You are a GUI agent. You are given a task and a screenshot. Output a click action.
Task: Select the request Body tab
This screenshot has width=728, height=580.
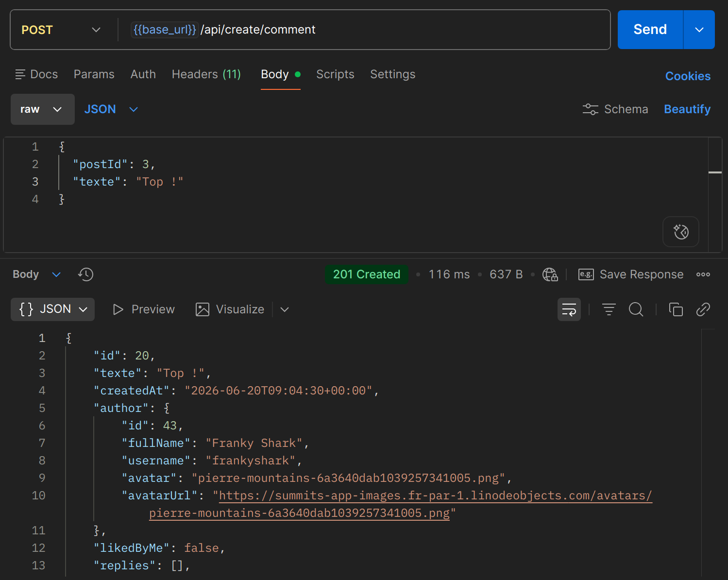pos(281,74)
